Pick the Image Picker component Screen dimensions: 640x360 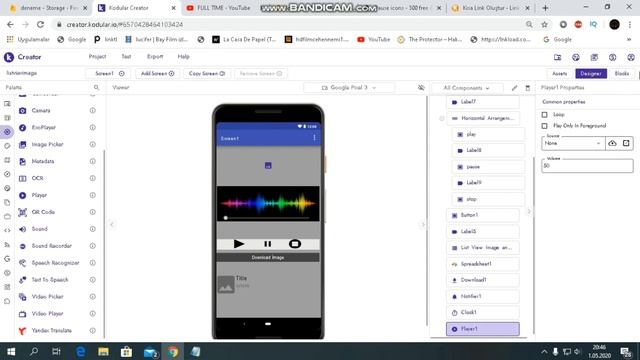click(47, 144)
